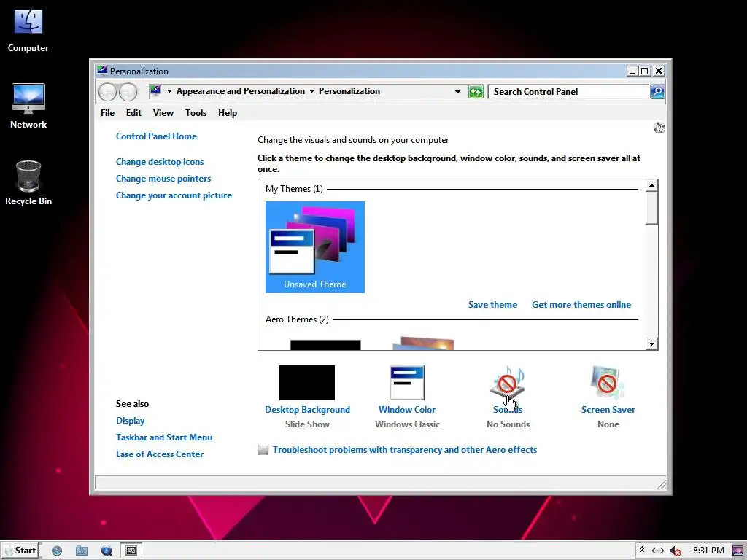Open troubleshoot transparency and Aero effects link
Screen dimensions: 747x560
(x=405, y=449)
